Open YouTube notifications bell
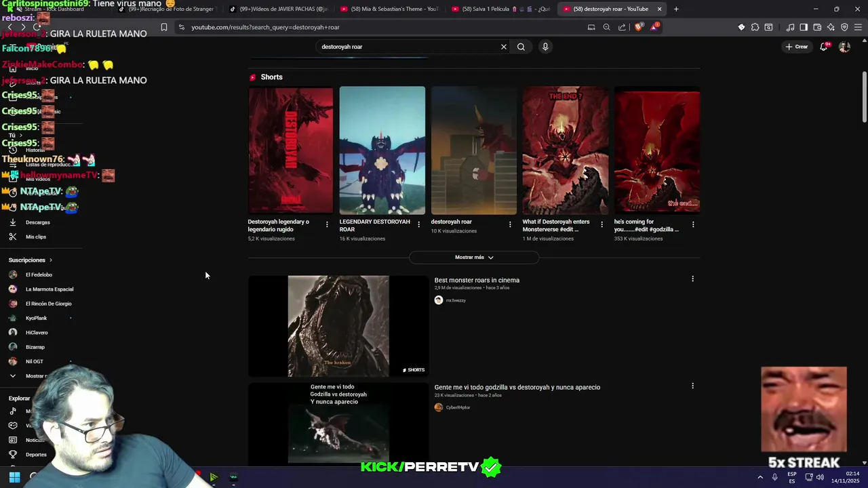868x488 pixels. pyautogui.click(x=823, y=47)
